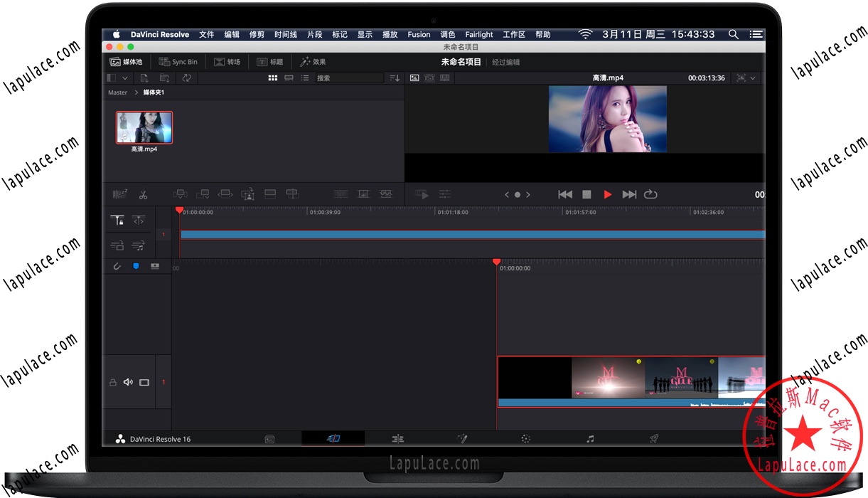
Task: Click the red play button
Action: coord(608,194)
